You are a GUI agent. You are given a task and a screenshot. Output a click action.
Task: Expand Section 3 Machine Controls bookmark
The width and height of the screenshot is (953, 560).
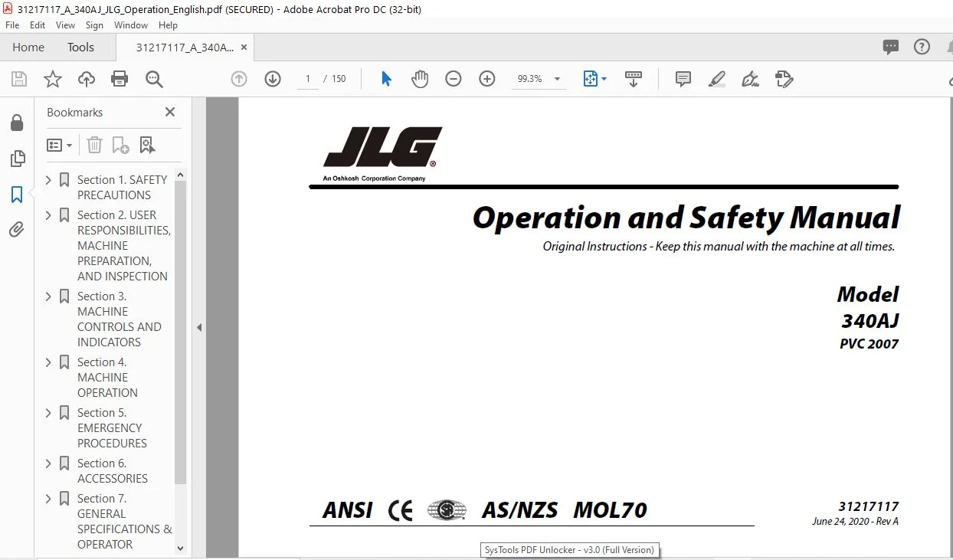[49, 296]
